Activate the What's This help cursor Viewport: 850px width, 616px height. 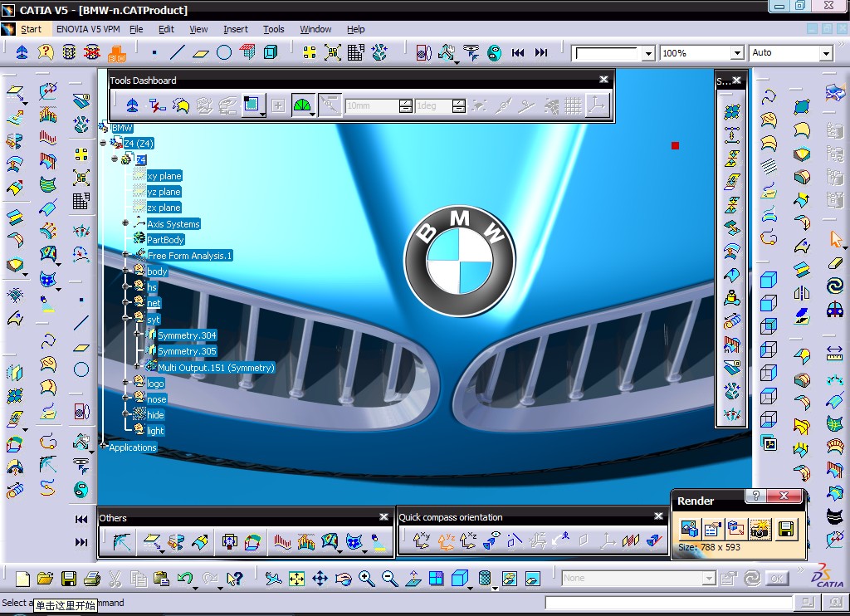pyautogui.click(x=235, y=579)
